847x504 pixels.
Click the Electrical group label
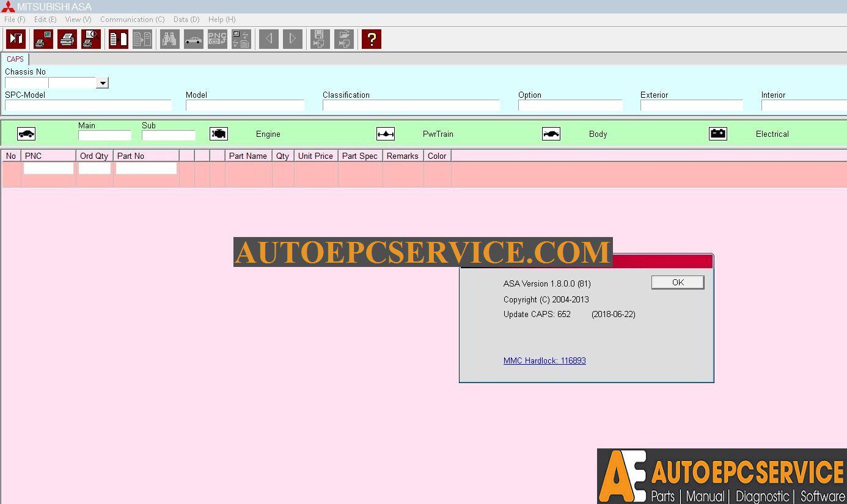[772, 134]
